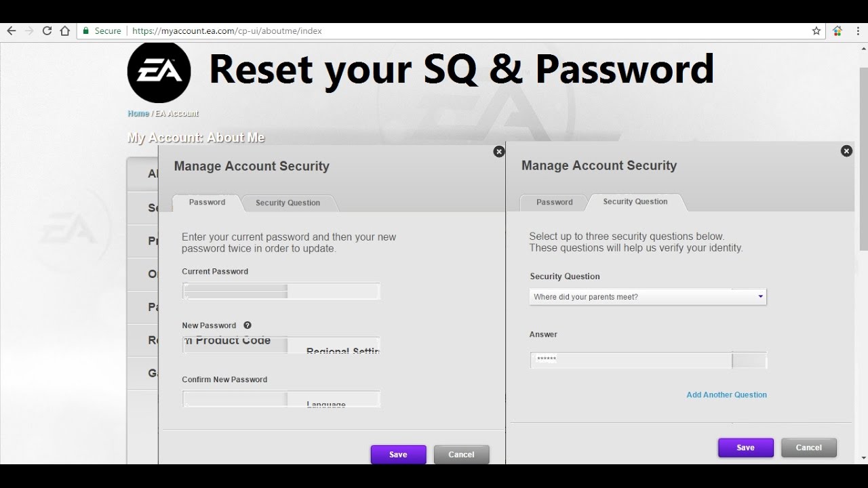The width and height of the screenshot is (868, 488).
Task: Click the browser address bar URL
Action: (227, 31)
